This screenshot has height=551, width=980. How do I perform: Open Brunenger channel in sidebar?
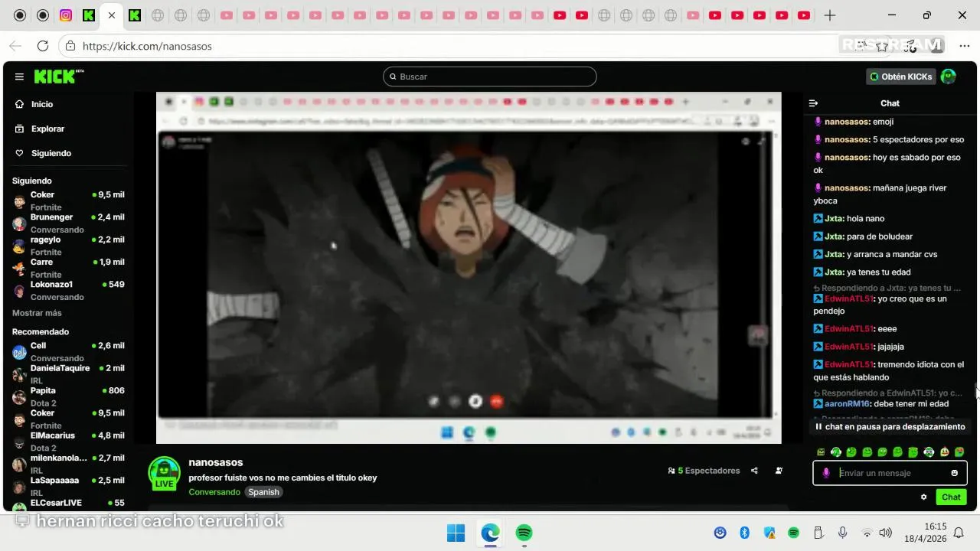(68, 223)
